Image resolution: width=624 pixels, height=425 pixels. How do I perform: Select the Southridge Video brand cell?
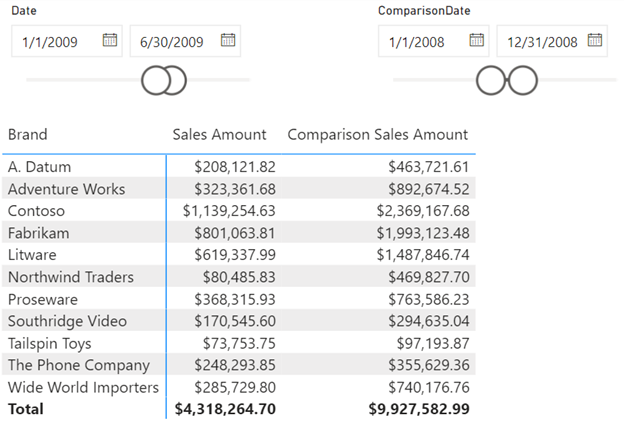[x=67, y=321]
